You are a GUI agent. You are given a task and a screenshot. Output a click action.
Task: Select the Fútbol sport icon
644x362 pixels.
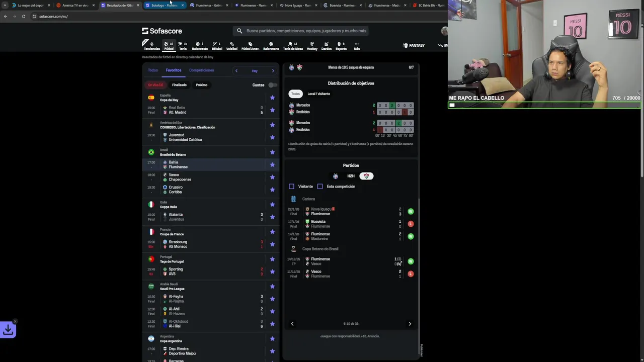click(169, 46)
